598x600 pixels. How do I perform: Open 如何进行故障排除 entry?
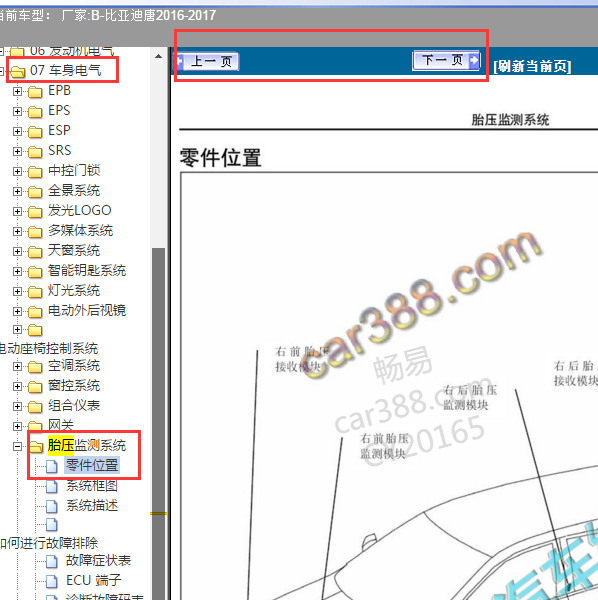coord(49,543)
